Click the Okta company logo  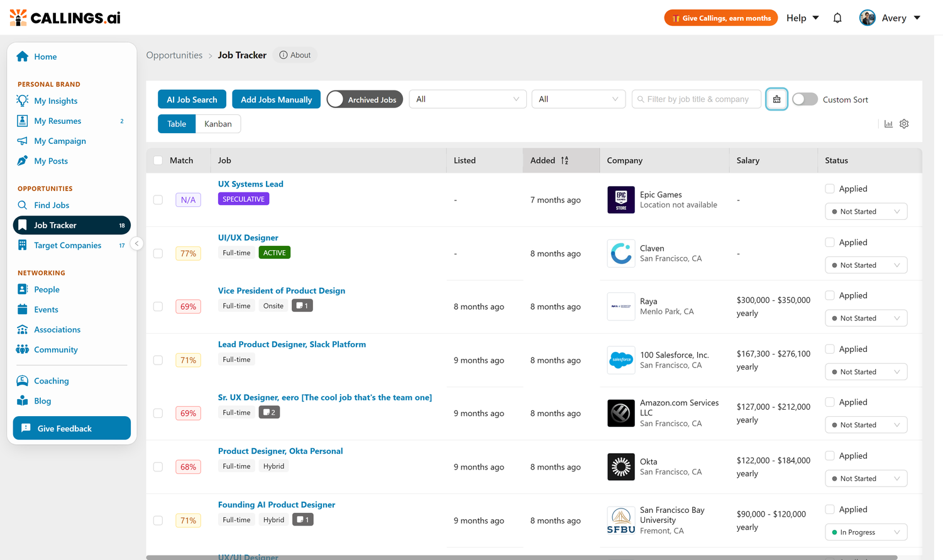coord(620,467)
